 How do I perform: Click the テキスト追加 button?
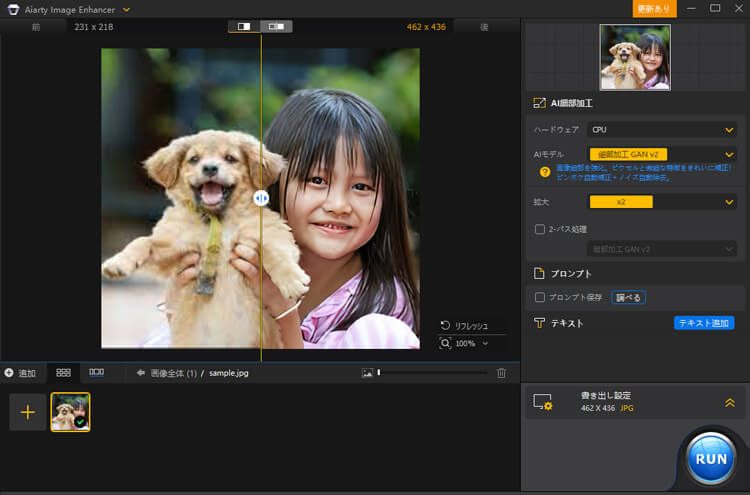[704, 323]
